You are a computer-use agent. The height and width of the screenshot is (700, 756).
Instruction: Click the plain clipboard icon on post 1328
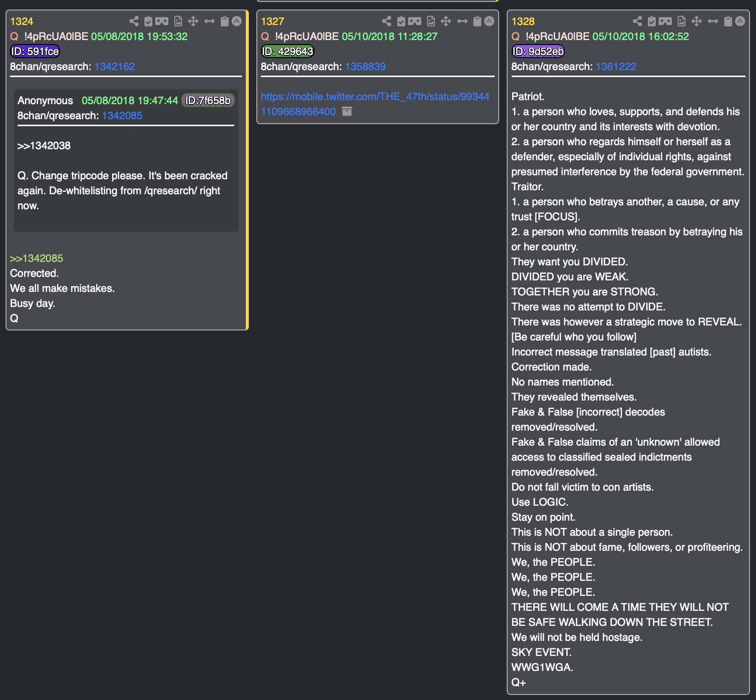tap(728, 21)
